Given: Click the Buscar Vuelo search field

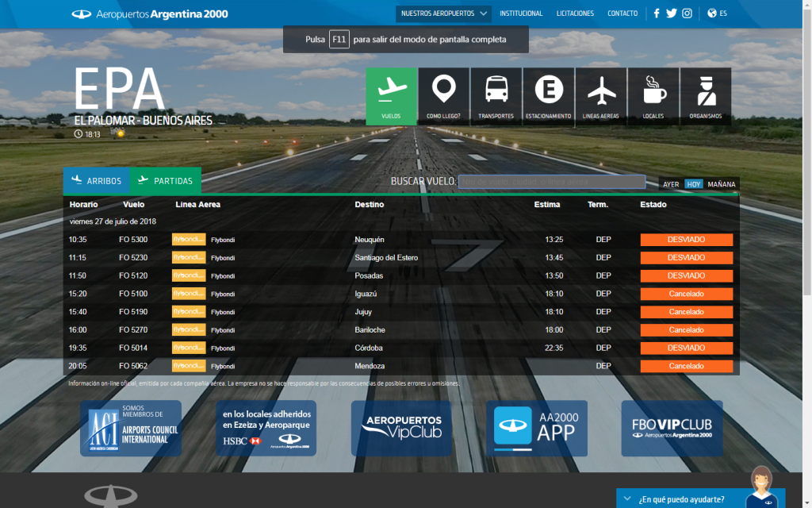Looking at the screenshot, I should pos(552,182).
